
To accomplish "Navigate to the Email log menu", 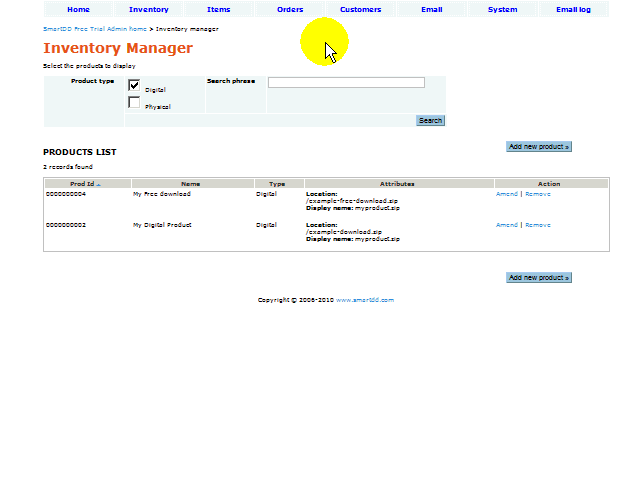I will click(573, 10).
